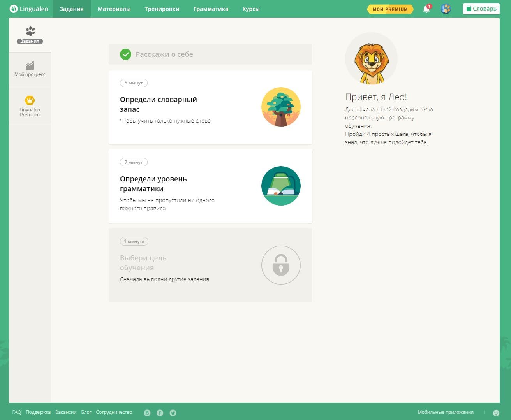Open Мобильные приложения footer link

point(446,412)
